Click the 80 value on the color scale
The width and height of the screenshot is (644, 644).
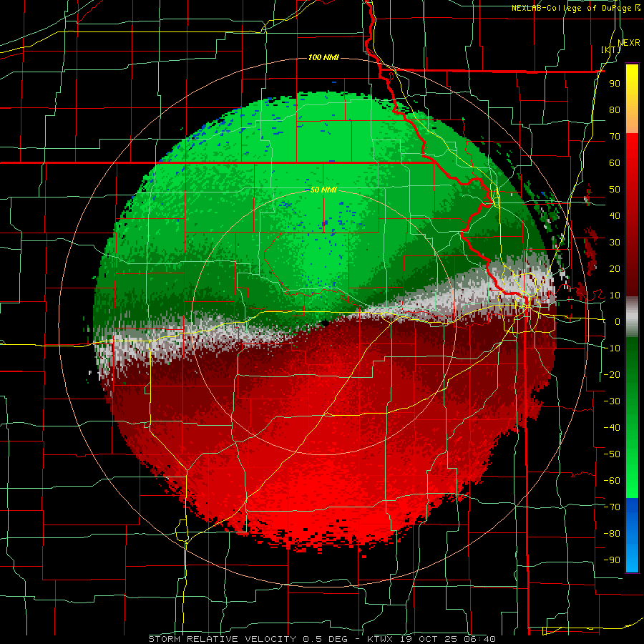click(x=615, y=109)
